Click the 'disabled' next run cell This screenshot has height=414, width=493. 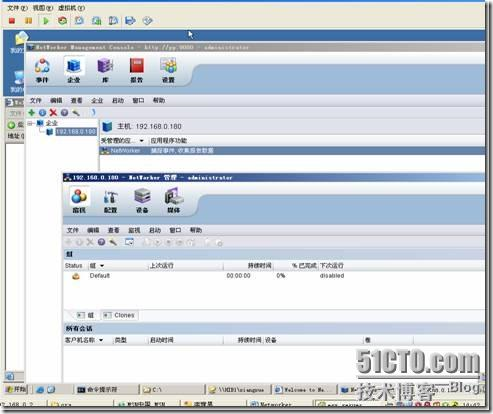(332, 276)
